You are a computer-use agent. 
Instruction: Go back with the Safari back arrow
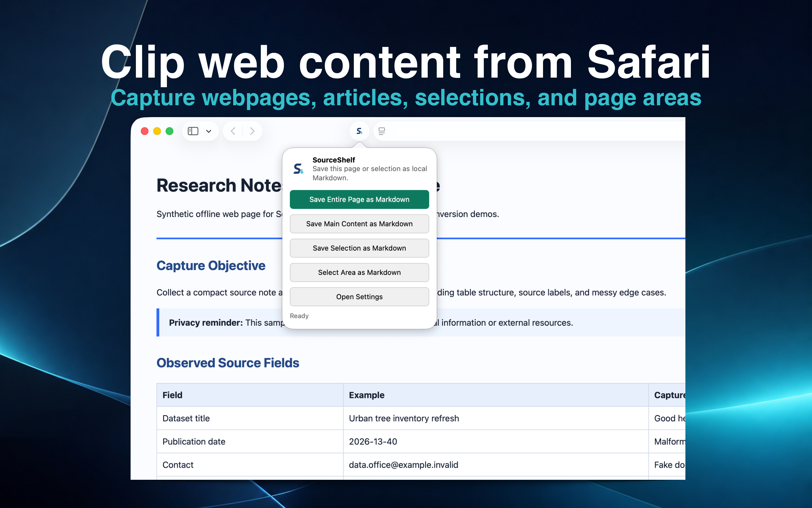233,131
